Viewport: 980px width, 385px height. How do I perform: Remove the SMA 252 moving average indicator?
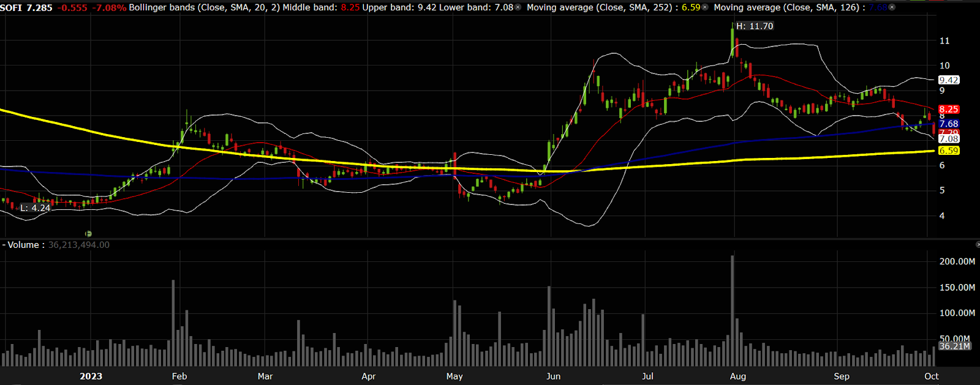tap(705, 7)
